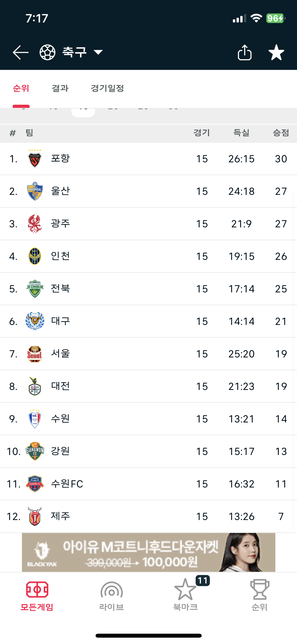Viewport: 297px width, 644px height.
Task: Open the 울산 team row
Action: [148, 191]
